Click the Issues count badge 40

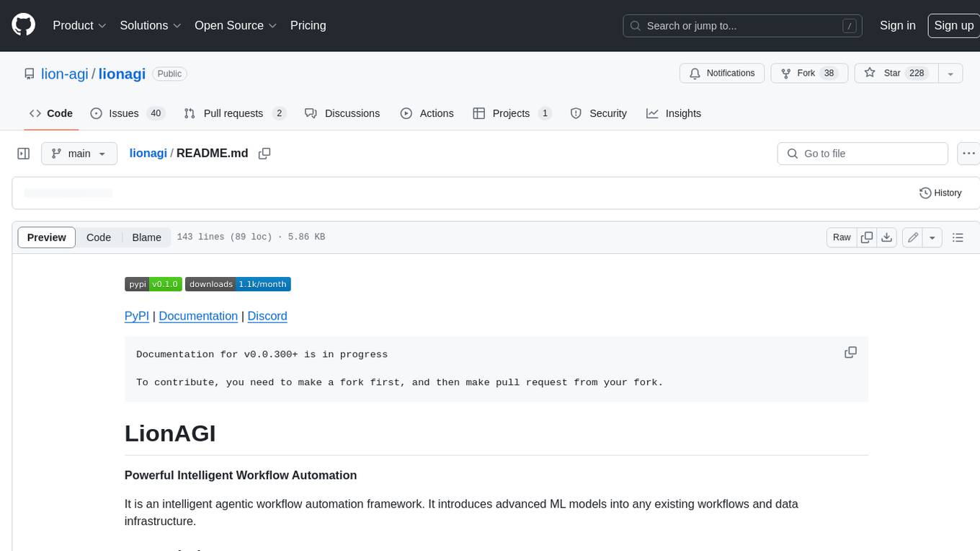coord(156,113)
